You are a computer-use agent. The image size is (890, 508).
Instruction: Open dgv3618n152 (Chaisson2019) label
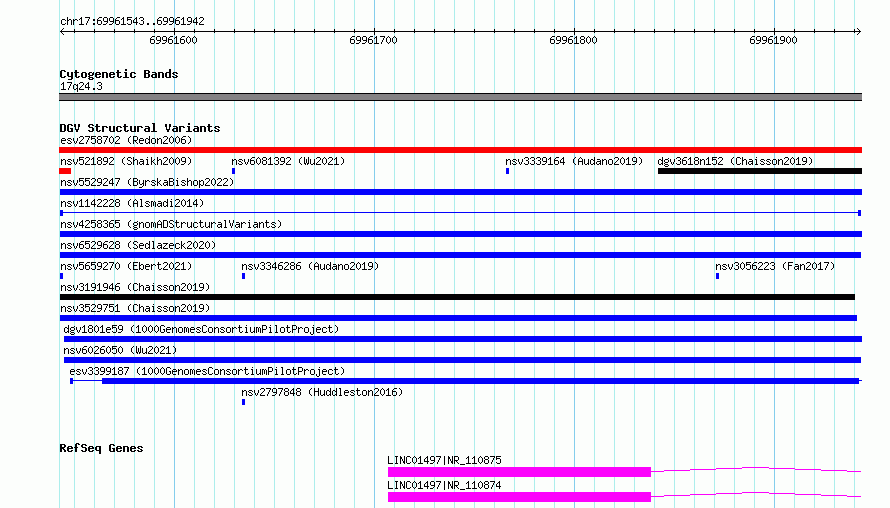pos(735,161)
